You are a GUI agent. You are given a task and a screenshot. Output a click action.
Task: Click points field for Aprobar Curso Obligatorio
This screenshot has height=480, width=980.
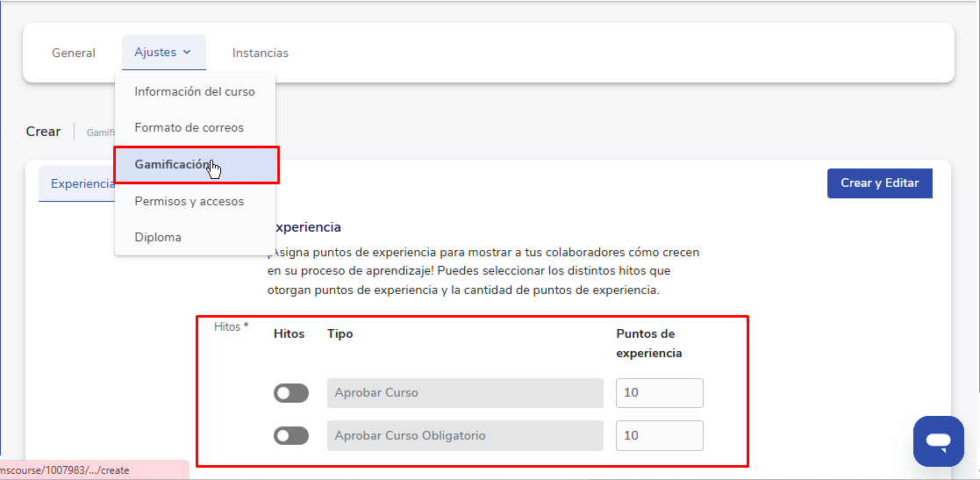[x=659, y=435]
